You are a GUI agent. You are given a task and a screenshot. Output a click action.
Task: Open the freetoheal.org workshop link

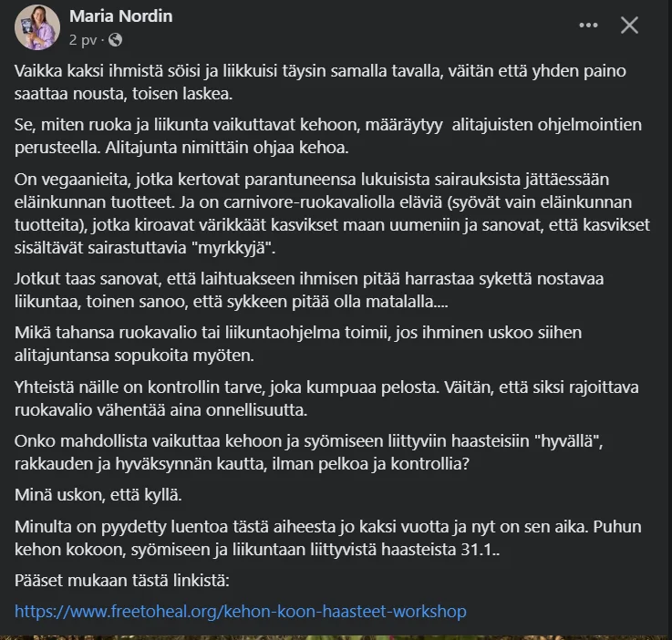(x=241, y=611)
